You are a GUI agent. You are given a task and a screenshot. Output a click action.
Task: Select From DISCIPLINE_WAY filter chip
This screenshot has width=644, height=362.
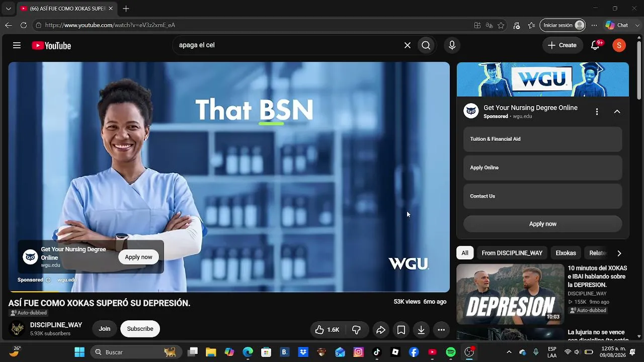[512, 253]
